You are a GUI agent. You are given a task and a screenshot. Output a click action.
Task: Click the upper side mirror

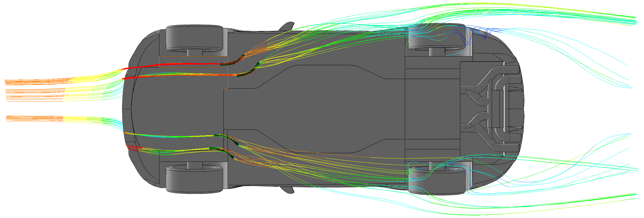point(287,26)
